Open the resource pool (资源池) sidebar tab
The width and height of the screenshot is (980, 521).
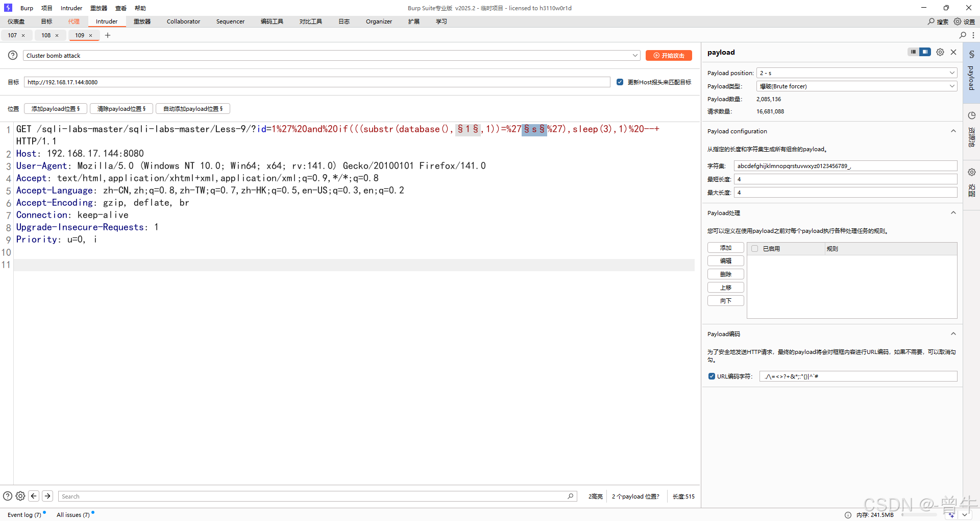point(971,131)
